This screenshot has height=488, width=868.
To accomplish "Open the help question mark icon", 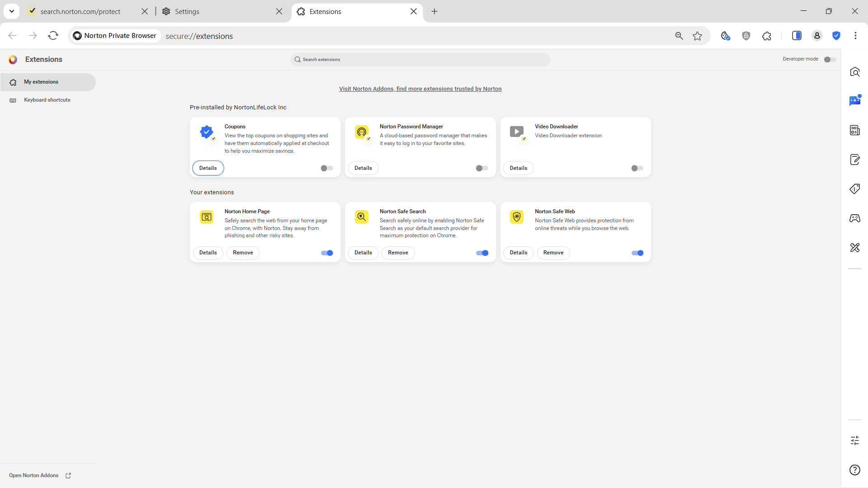I will pos(855,470).
